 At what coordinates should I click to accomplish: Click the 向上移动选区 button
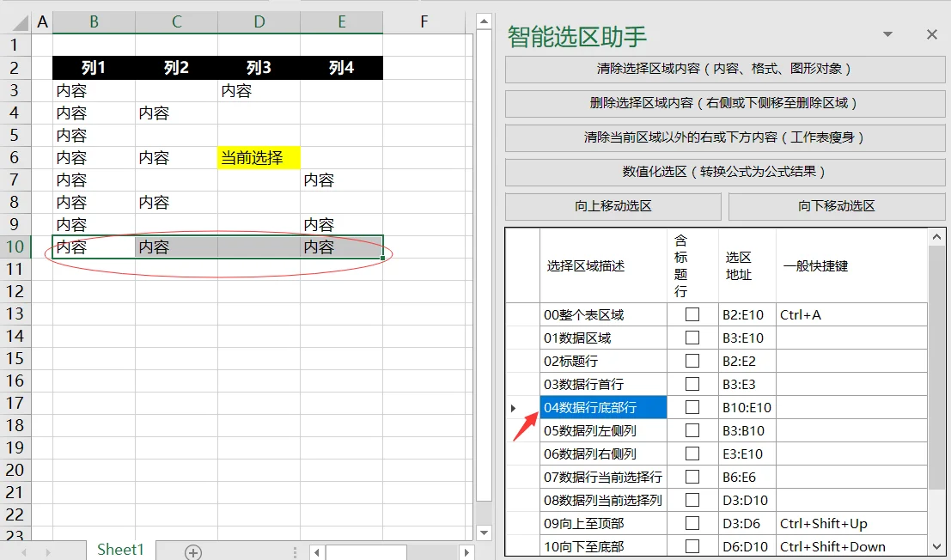pos(613,206)
